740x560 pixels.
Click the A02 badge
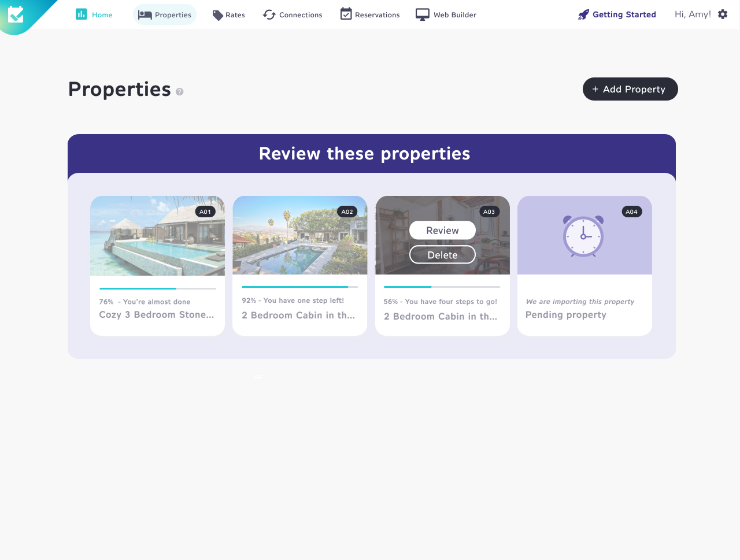pos(347,212)
